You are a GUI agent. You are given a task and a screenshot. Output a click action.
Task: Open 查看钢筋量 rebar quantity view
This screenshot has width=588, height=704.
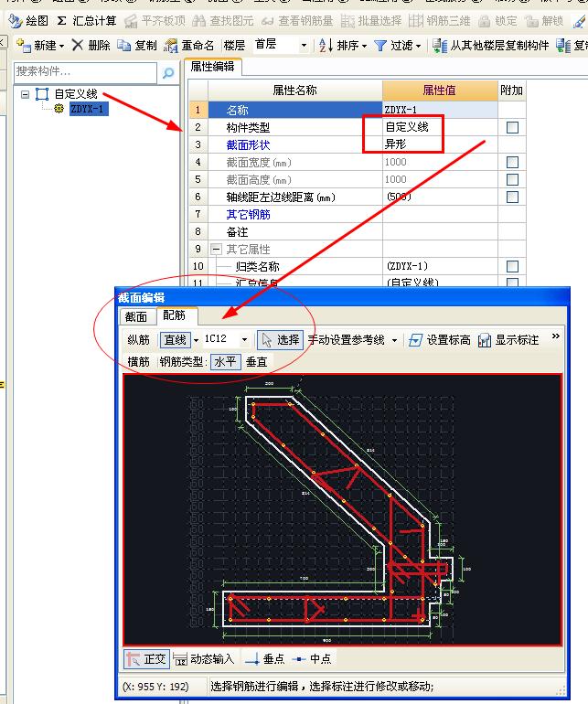point(297,21)
